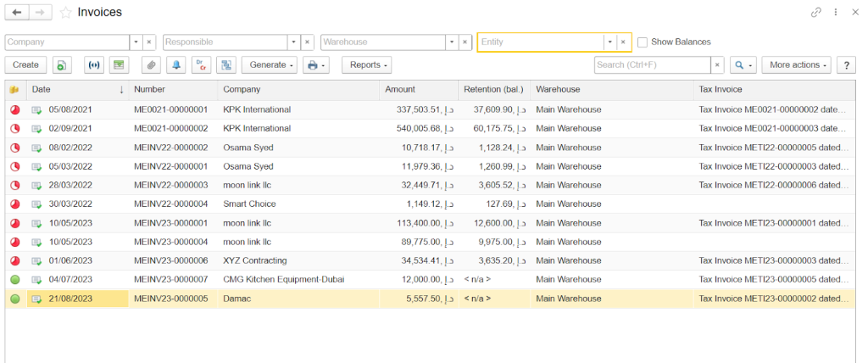The height and width of the screenshot is (363, 868).
Task: Click green status circle in Damac row
Action: pos(15,299)
